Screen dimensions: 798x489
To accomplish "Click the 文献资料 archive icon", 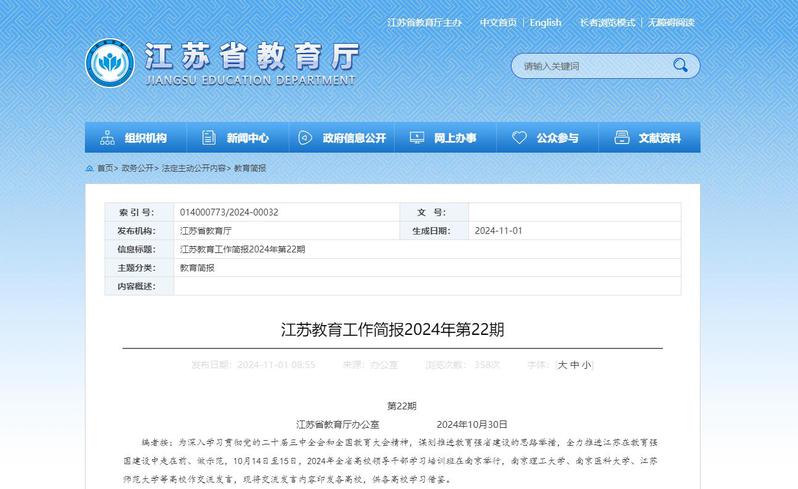I will [621, 138].
